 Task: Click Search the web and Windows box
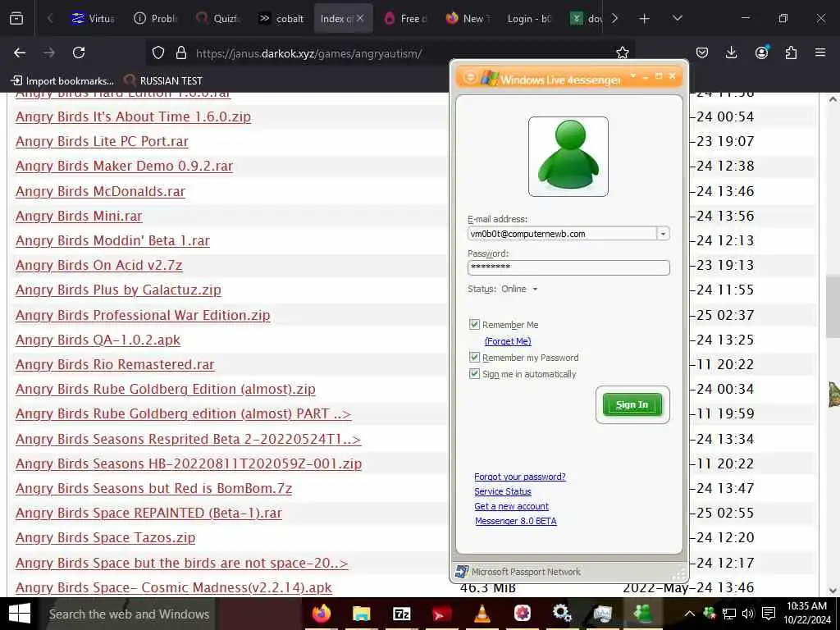point(129,614)
